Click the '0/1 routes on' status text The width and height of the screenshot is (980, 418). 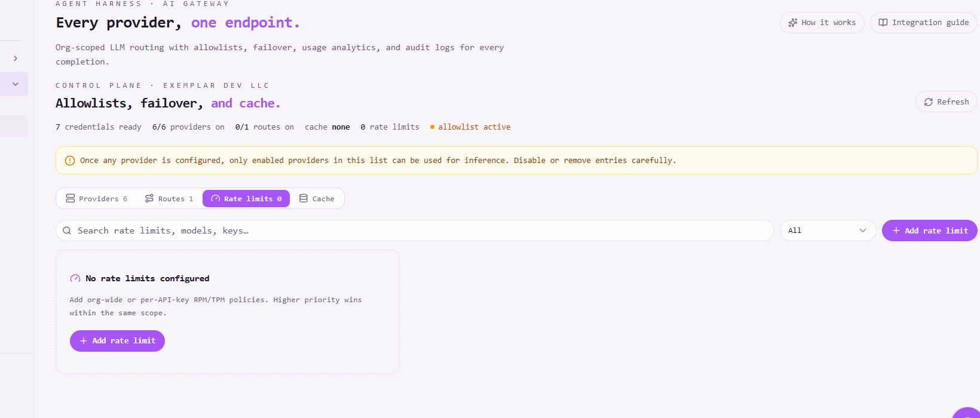[265, 127]
